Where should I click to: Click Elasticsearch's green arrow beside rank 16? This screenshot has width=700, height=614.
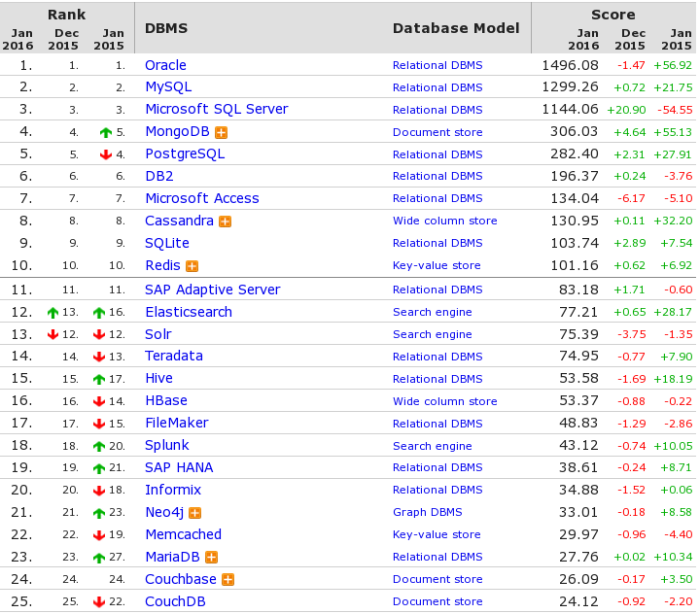(99, 313)
